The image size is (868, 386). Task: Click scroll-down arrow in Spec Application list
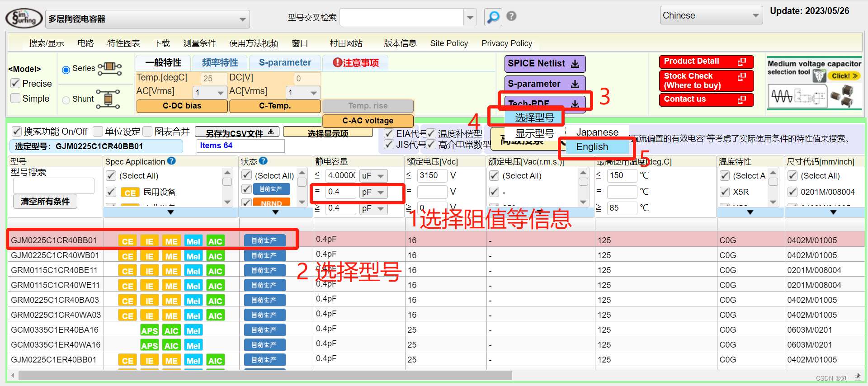coord(227,202)
